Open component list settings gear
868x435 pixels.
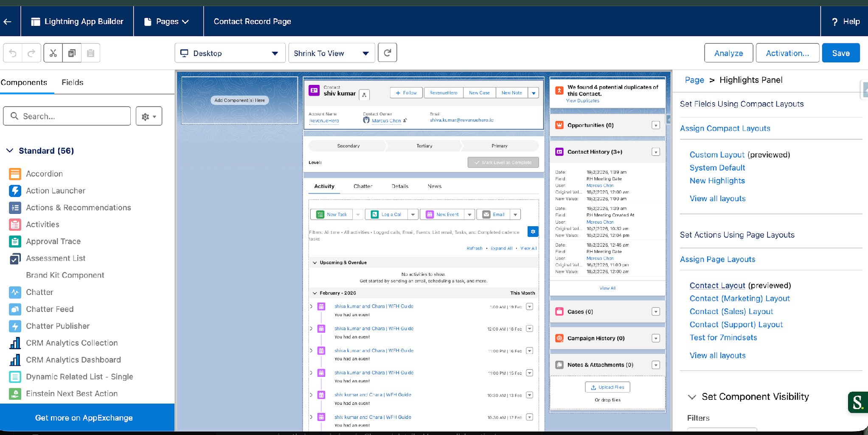coord(149,116)
